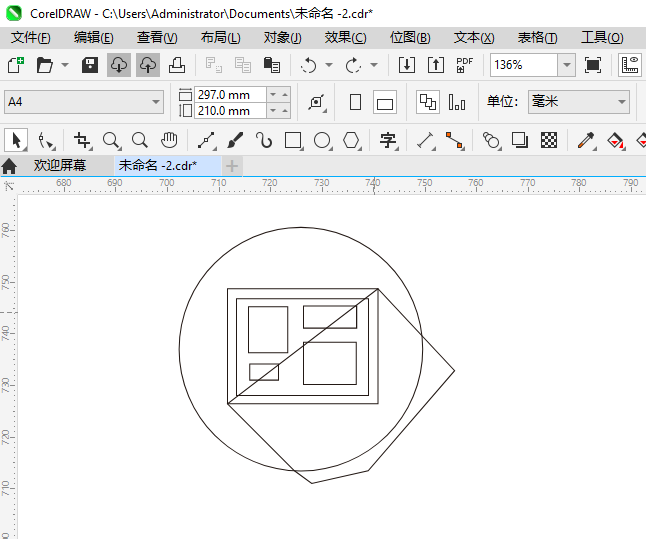
Task: Click the New document icon
Action: click(x=16, y=65)
